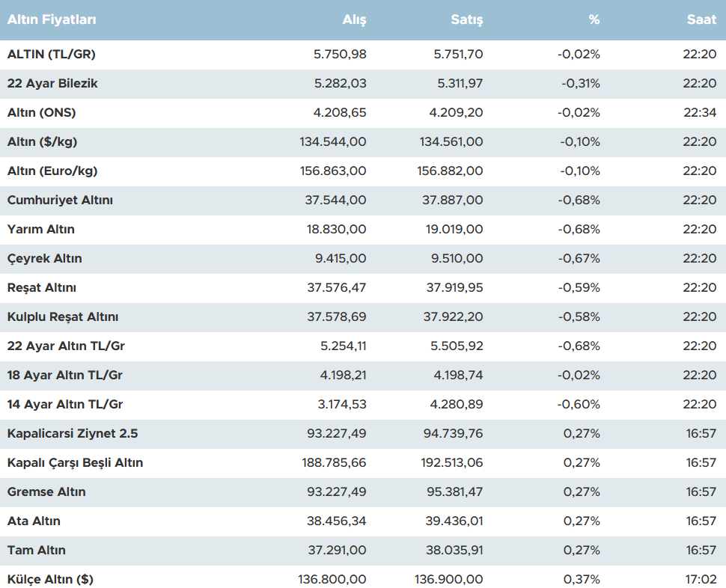Select 18 Ayar Altın TL/Gr row
Image resolution: width=726 pixels, height=588 pixels.
click(65, 376)
